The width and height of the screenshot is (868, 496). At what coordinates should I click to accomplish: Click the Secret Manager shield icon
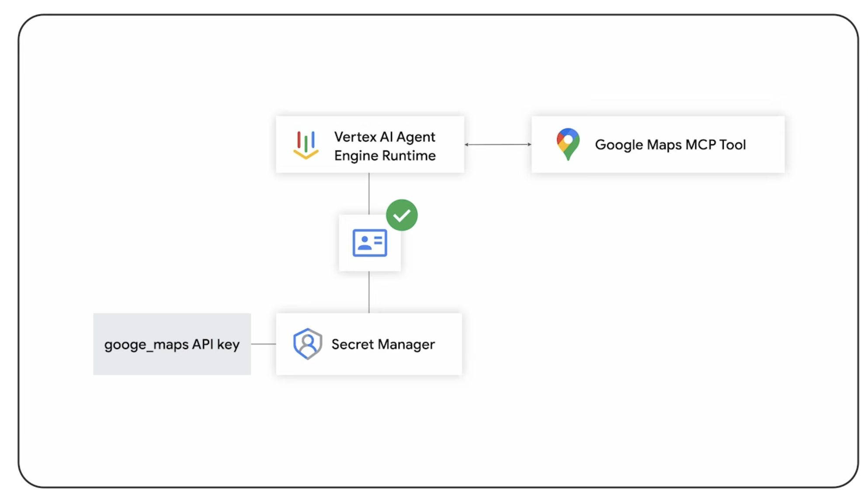coord(308,344)
